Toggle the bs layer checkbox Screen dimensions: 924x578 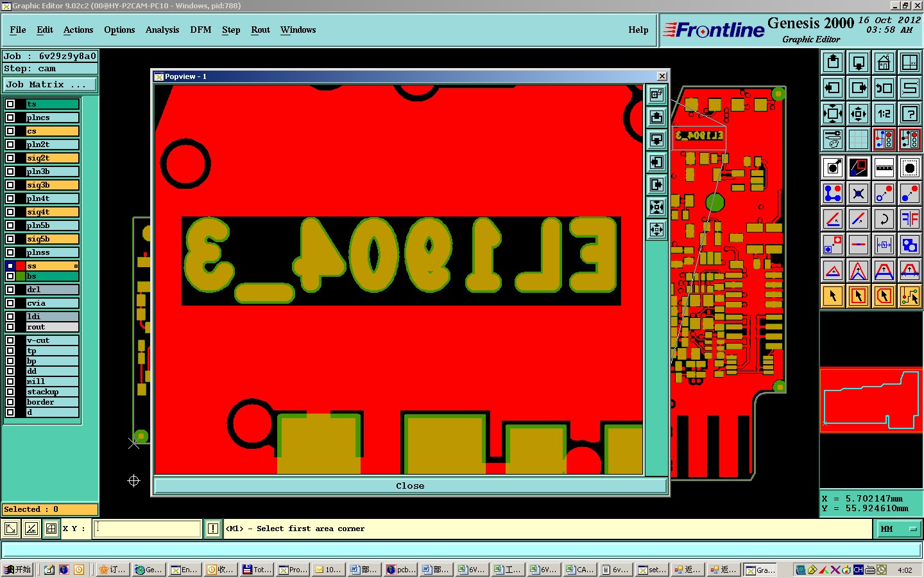[x=10, y=276]
